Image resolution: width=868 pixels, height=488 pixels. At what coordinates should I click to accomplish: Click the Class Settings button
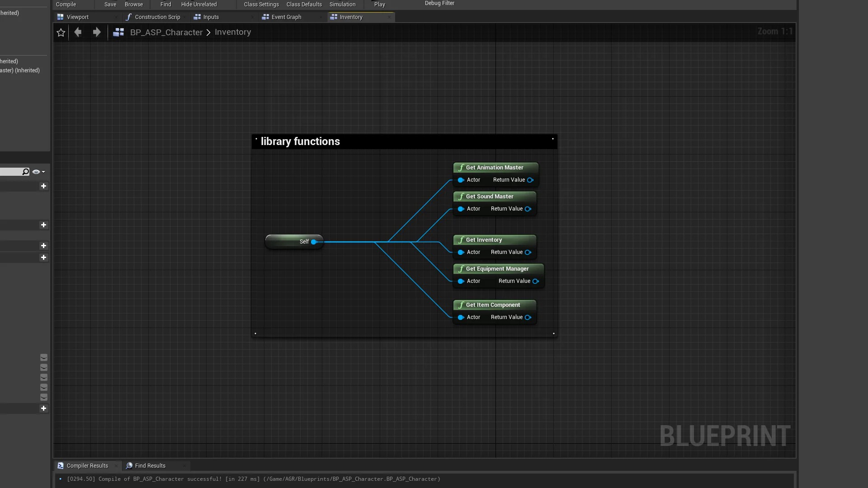[x=261, y=4]
